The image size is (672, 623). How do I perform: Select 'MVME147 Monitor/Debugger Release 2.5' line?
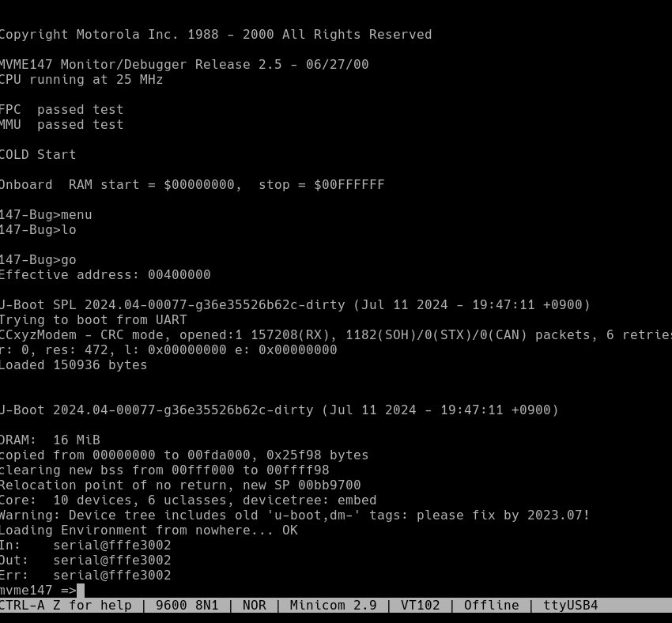[x=184, y=65]
